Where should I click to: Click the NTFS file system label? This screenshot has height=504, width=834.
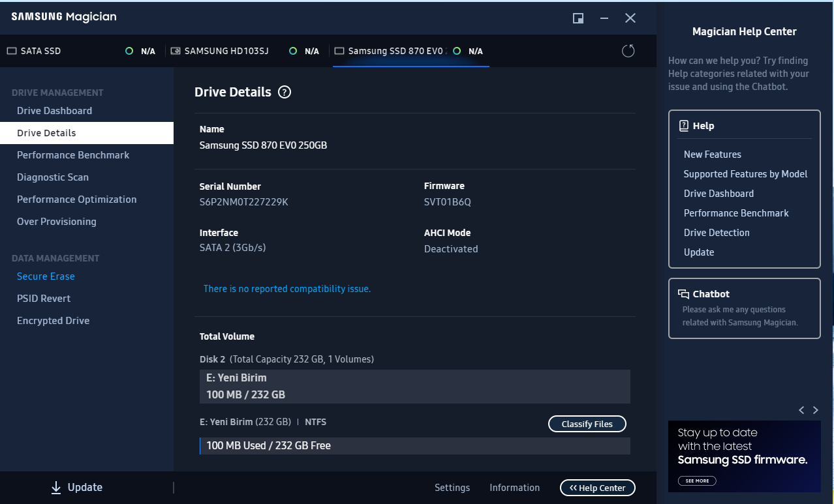pos(316,422)
